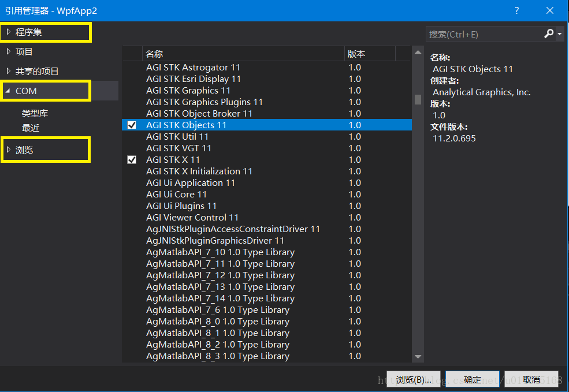
Task: Select 类型库 under COM
Action: click(35, 114)
